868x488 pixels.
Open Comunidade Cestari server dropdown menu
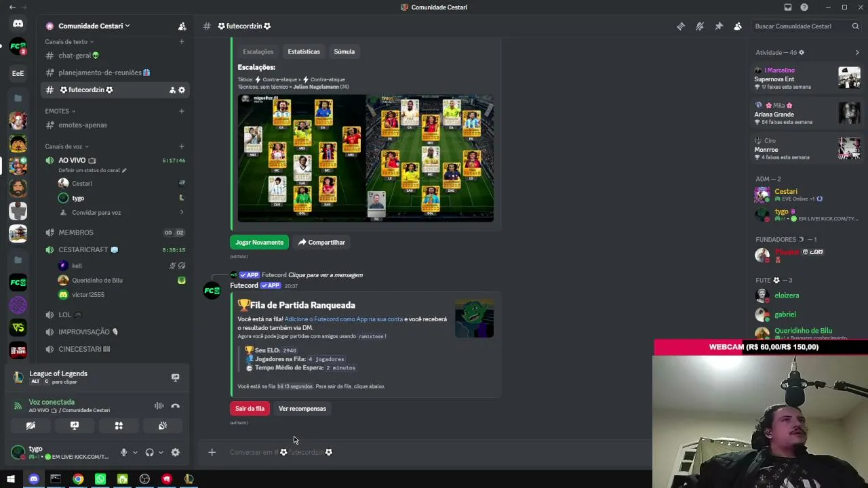pyautogui.click(x=94, y=26)
